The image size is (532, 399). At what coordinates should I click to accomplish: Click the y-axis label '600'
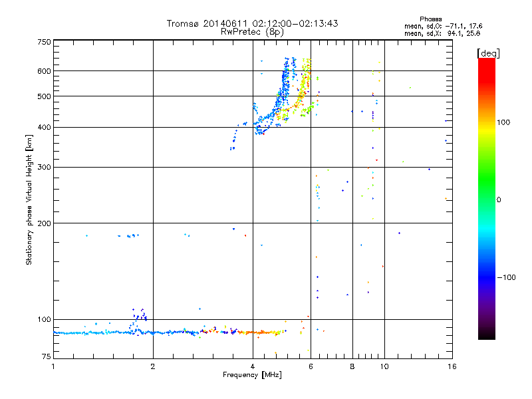[44, 71]
